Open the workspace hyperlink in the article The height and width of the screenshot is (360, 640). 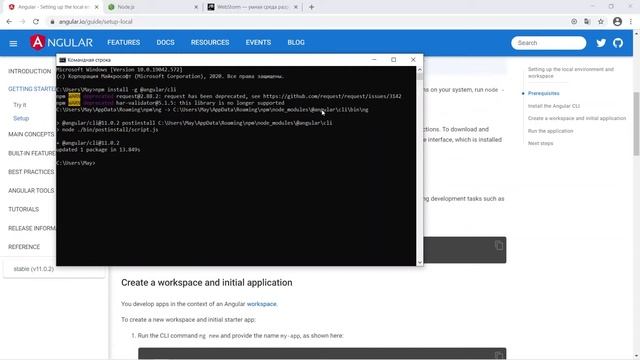click(x=262, y=304)
